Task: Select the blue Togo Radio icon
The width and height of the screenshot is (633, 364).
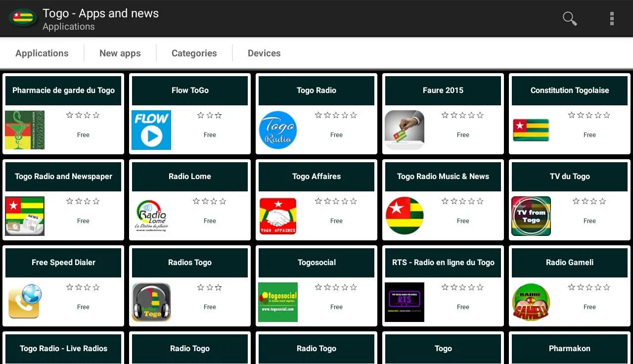Action: [x=278, y=130]
